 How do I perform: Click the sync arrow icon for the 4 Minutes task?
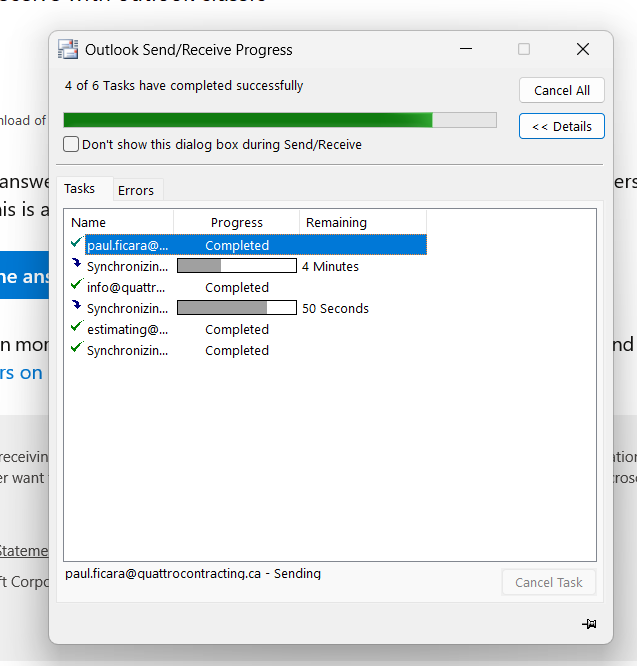point(76,263)
